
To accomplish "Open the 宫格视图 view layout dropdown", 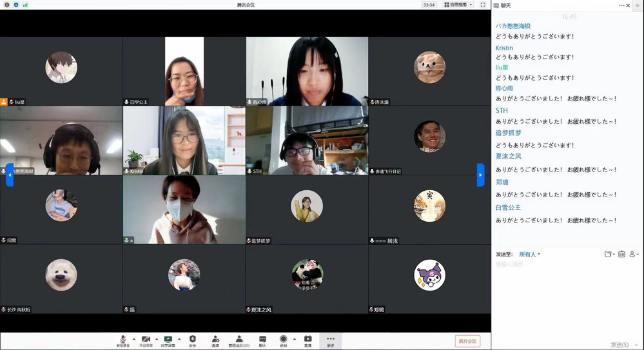I will [458, 5].
